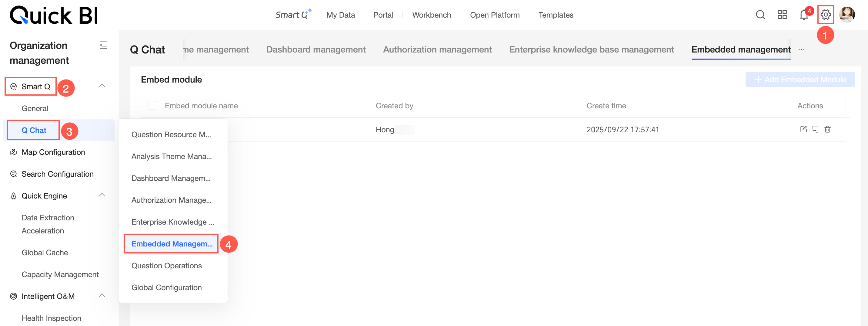Click the Embed module name column header
This screenshot has height=326, width=868.
[201, 106]
